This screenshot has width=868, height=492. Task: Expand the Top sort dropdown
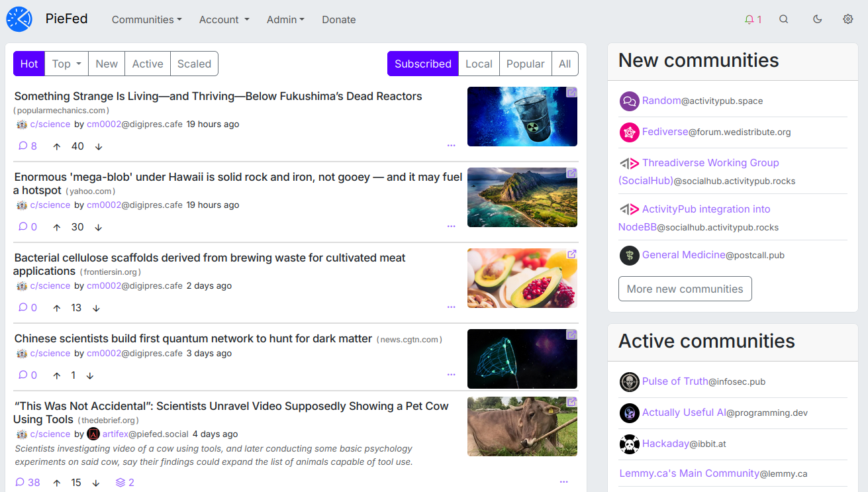(67, 64)
